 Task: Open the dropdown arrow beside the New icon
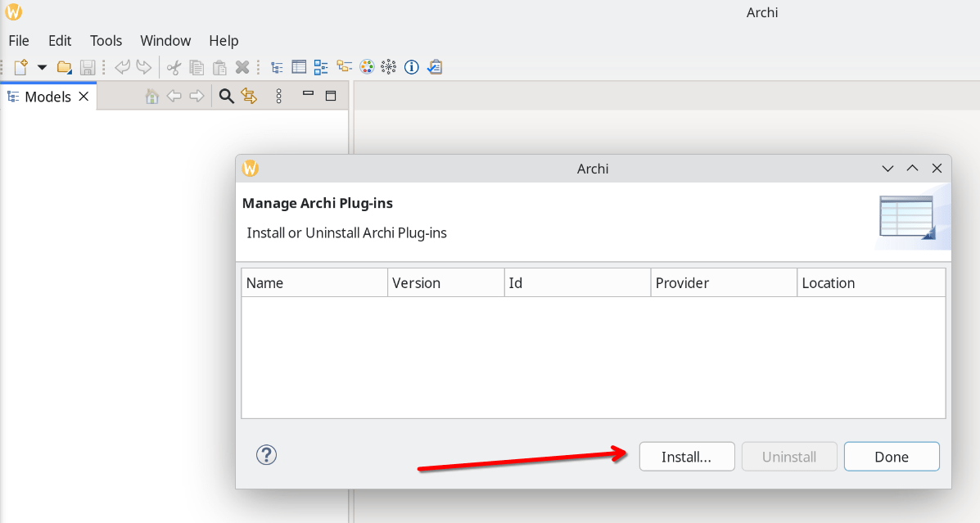pyautogui.click(x=42, y=67)
